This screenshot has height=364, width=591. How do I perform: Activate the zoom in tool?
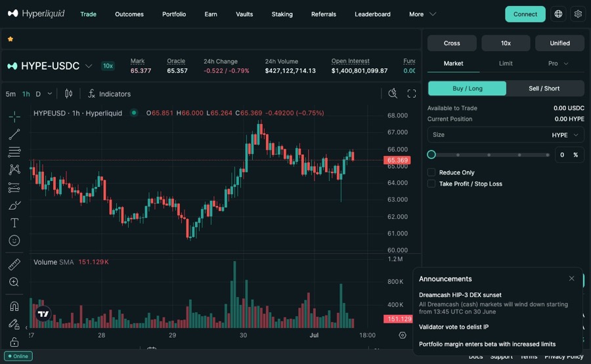tap(14, 282)
